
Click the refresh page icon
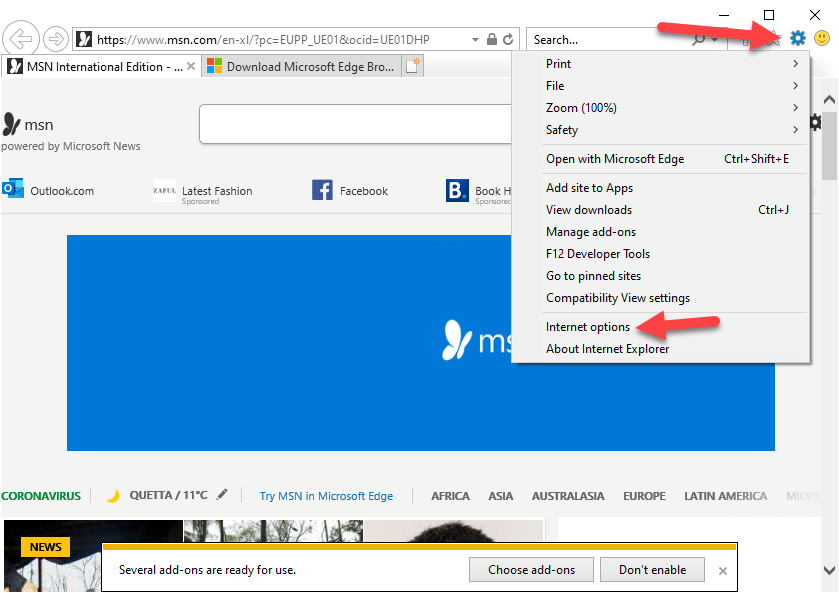(508, 40)
